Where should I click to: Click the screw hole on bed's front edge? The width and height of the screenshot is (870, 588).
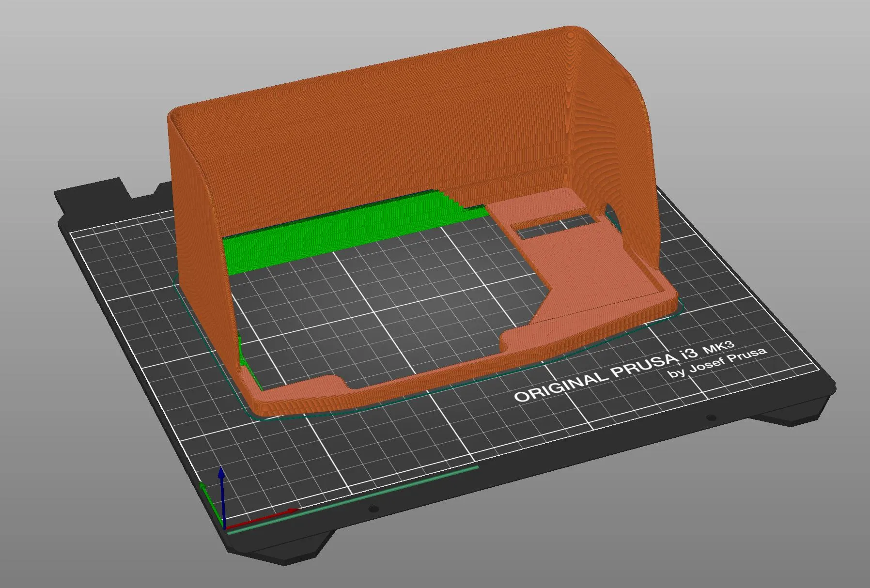[x=373, y=509]
